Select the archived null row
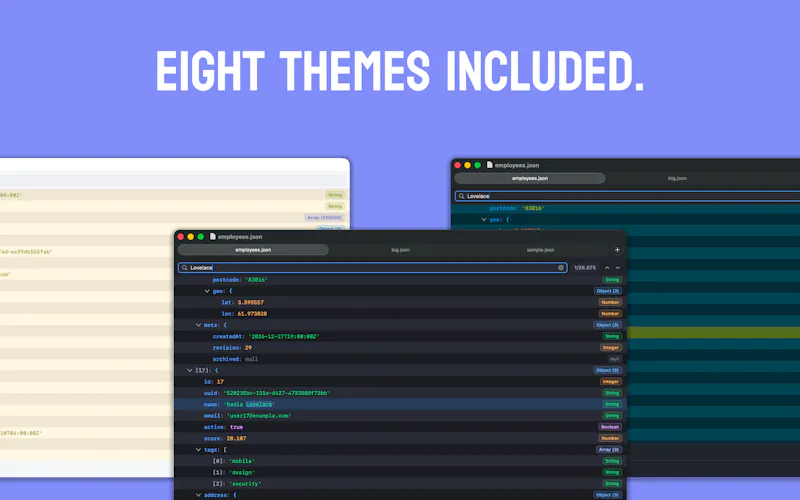 [400, 359]
